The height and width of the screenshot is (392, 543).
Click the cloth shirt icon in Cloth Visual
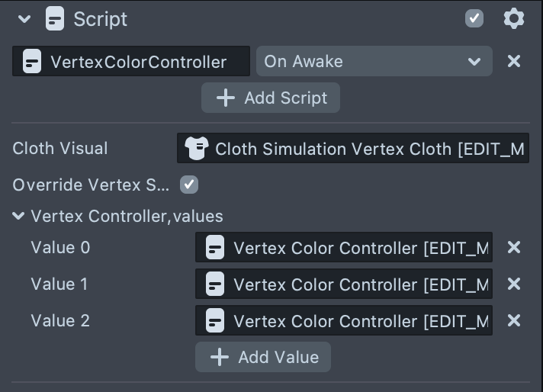coord(196,149)
